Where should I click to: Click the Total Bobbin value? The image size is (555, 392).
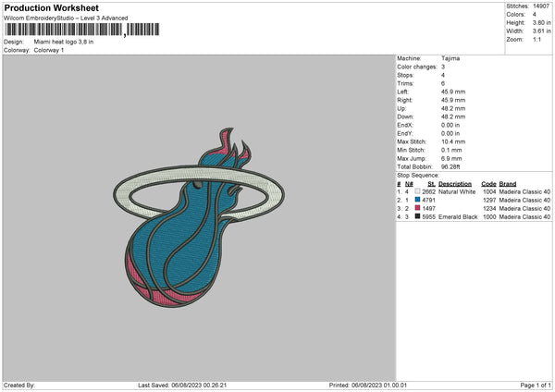coord(450,166)
